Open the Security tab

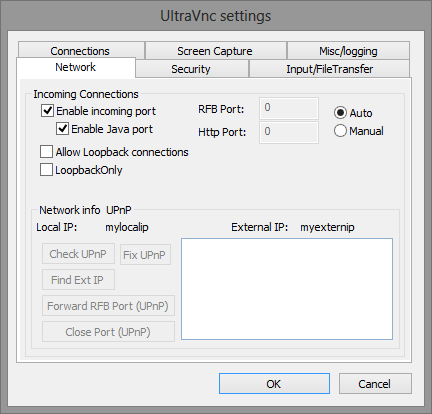point(191,69)
